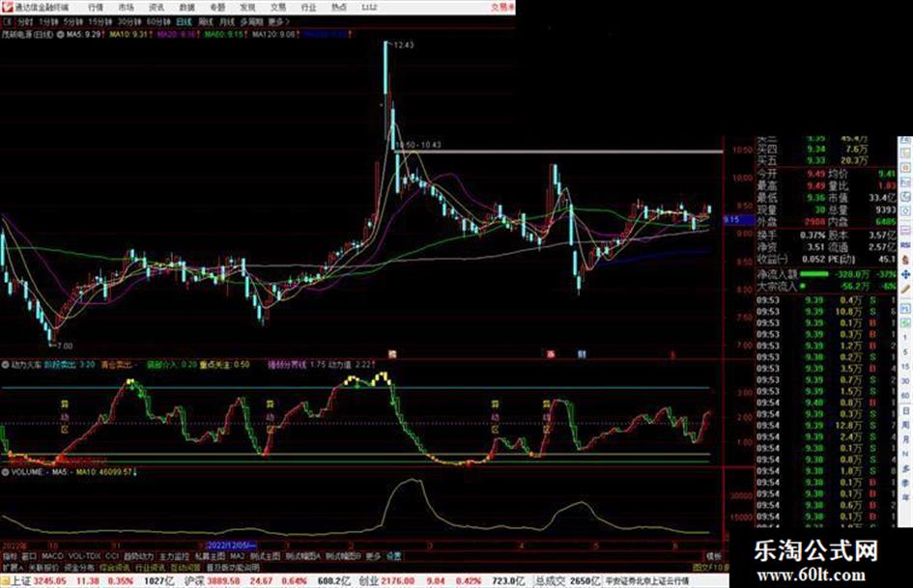The width and height of the screenshot is (913, 588).
Task: Click the 沪深 index in status bar
Action: (x=194, y=581)
